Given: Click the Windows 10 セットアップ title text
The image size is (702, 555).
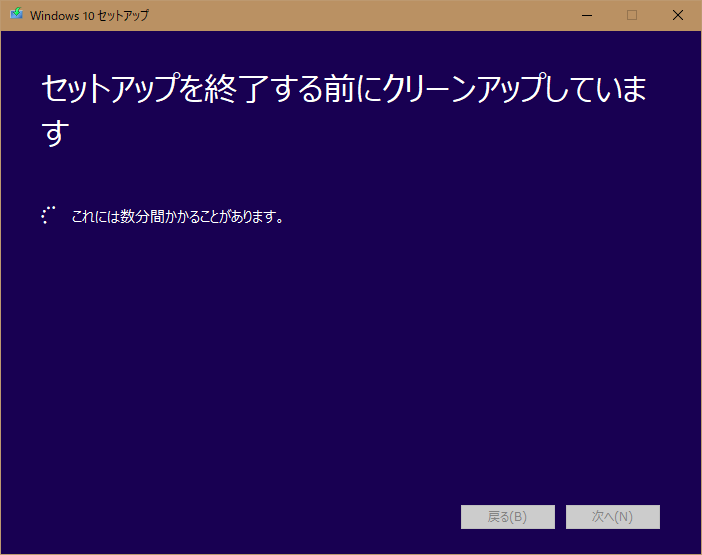Looking at the screenshot, I should coord(89,15).
